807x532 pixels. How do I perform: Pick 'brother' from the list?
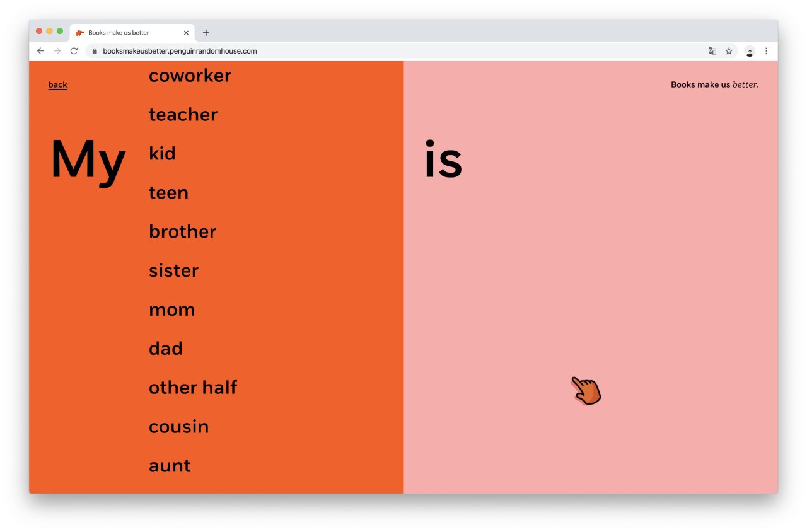182,231
